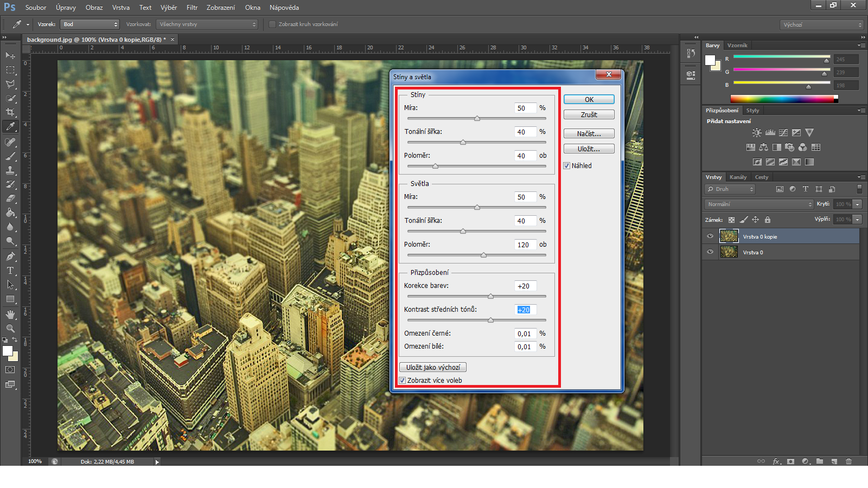This screenshot has width=868, height=488.
Task: Delete layer with trash icon
Action: click(x=849, y=461)
